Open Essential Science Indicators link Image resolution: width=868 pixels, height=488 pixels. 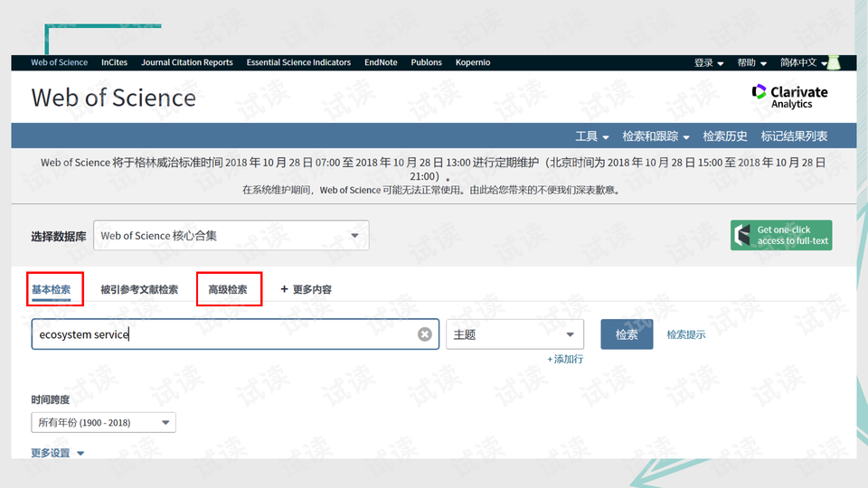(x=298, y=62)
